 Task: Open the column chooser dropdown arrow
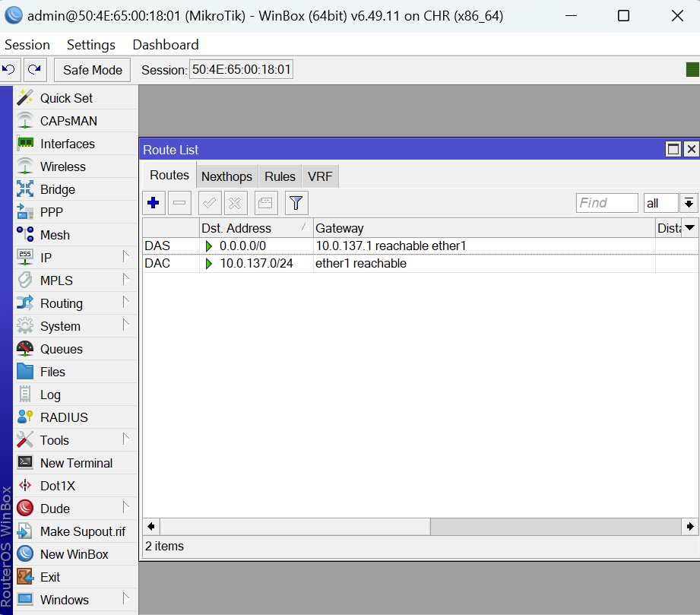(x=689, y=228)
